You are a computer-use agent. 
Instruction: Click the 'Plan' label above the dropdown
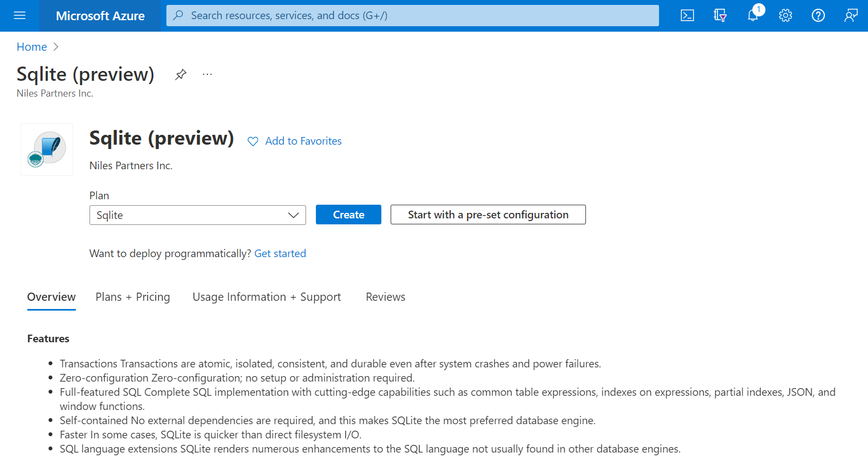coord(99,195)
